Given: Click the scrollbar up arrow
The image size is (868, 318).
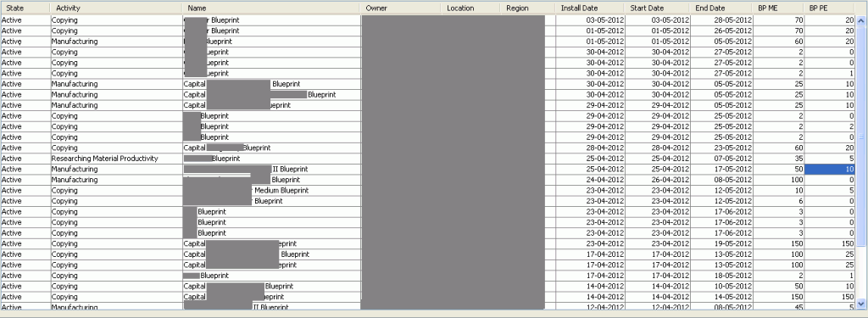Looking at the screenshot, I should tap(861, 20).
